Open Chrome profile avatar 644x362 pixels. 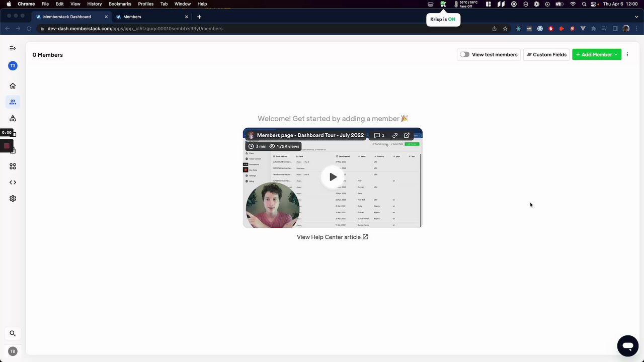tap(626, 29)
